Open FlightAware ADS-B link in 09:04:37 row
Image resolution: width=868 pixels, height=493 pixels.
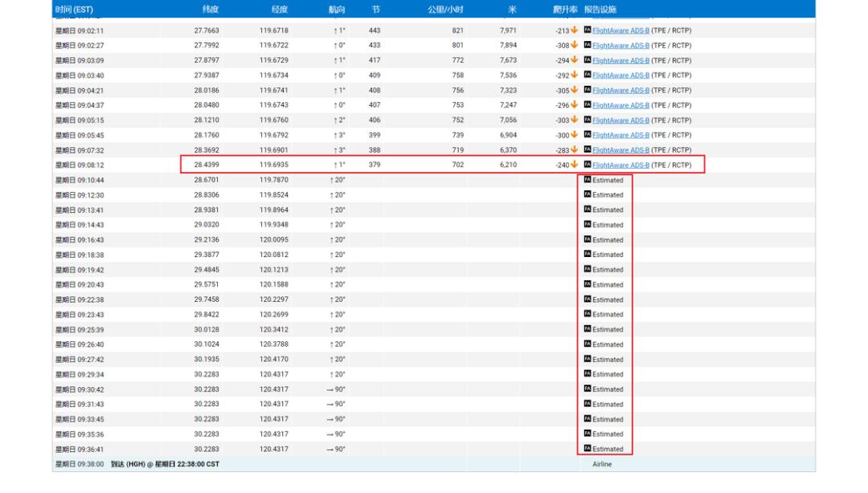coord(620,105)
